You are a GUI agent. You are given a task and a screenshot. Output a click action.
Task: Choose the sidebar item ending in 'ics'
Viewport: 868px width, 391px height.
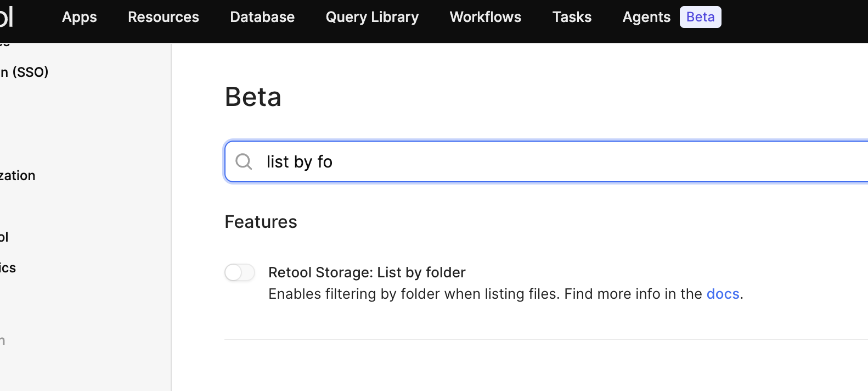8,268
